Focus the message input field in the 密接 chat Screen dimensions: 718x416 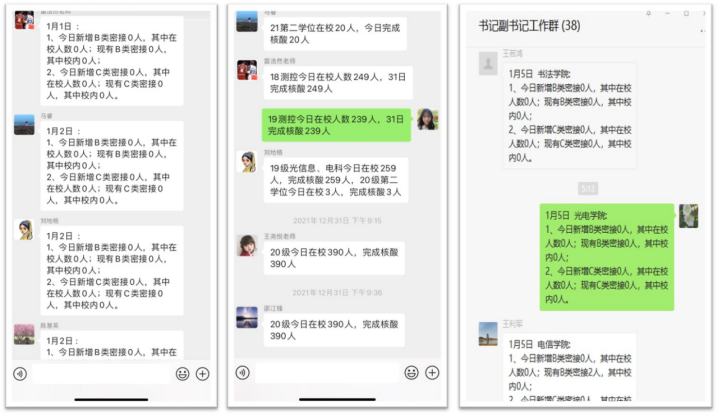100,373
